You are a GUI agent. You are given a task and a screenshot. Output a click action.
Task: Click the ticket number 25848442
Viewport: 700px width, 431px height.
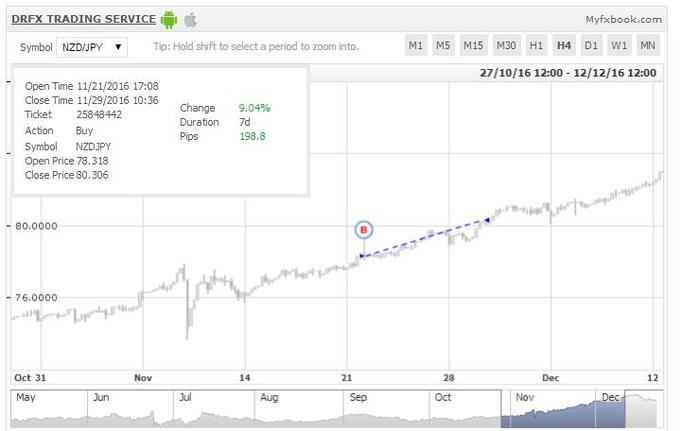pyautogui.click(x=99, y=114)
